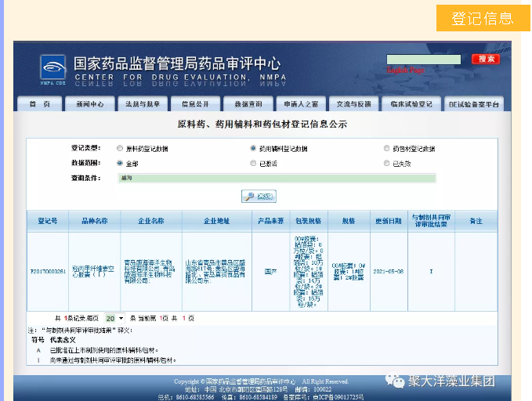Switch to 新闻中心 tab
The height and width of the screenshot is (401, 532).
pos(89,104)
